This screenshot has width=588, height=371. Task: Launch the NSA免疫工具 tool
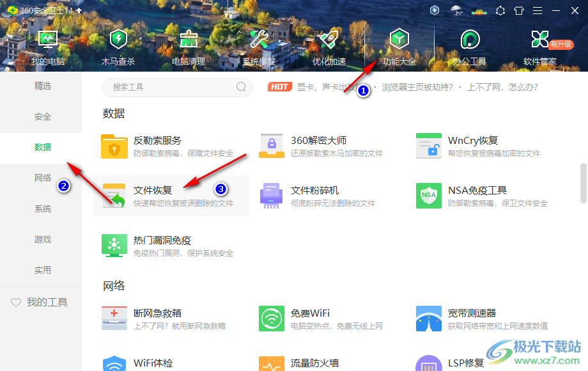482,196
